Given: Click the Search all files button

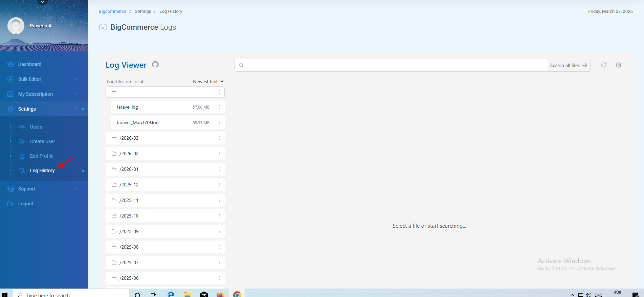Looking at the screenshot, I should click(569, 65).
